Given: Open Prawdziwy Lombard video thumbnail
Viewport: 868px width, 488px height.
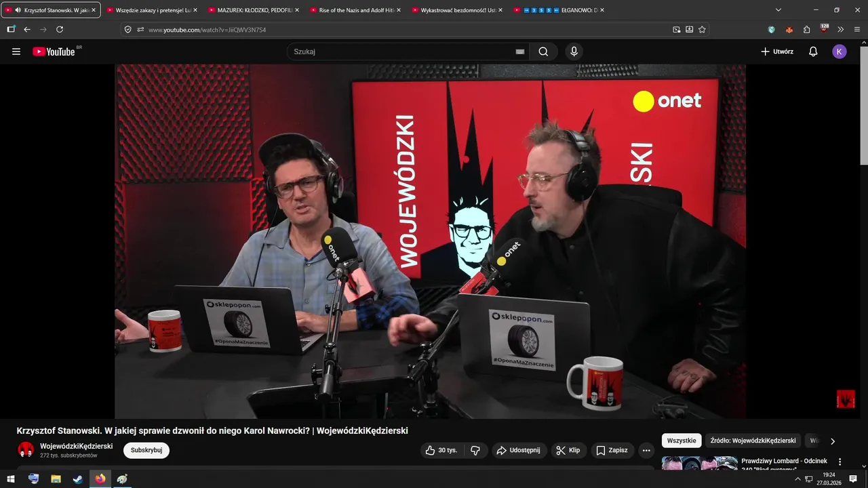Looking at the screenshot, I should click(x=699, y=463).
